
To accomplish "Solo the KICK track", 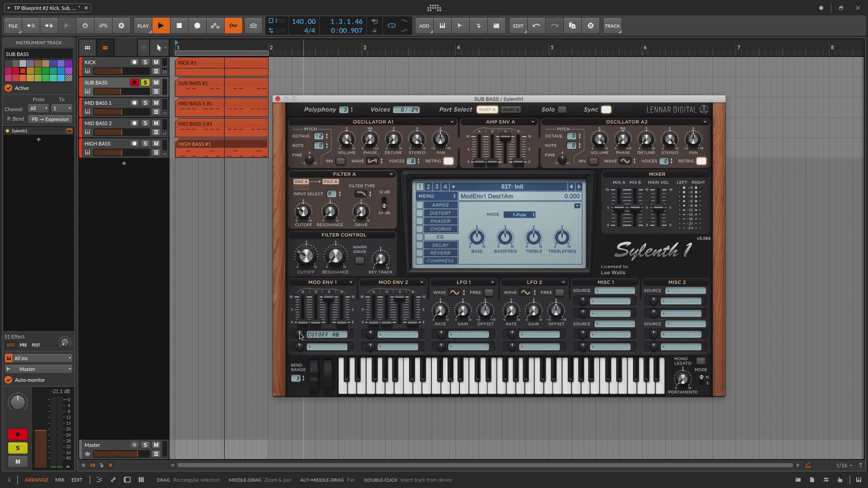I will coord(145,62).
